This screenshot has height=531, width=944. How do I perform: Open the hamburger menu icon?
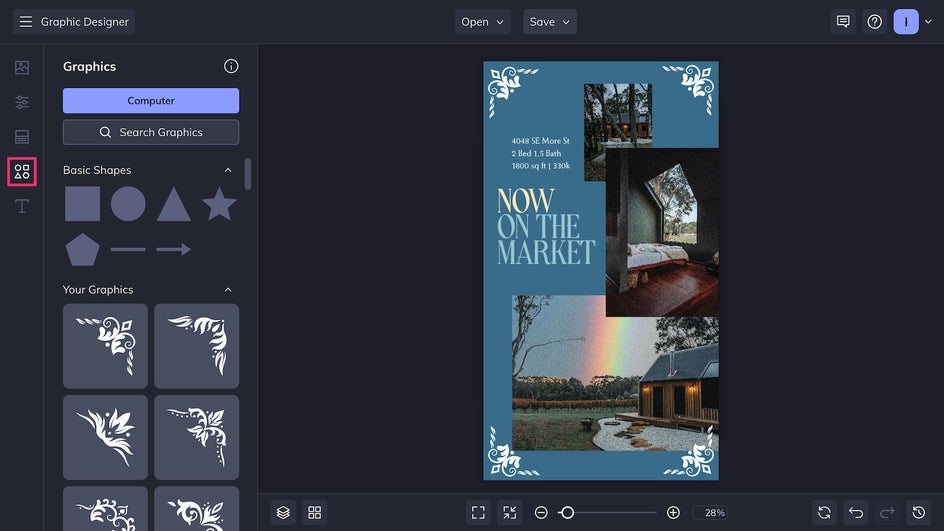point(25,22)
